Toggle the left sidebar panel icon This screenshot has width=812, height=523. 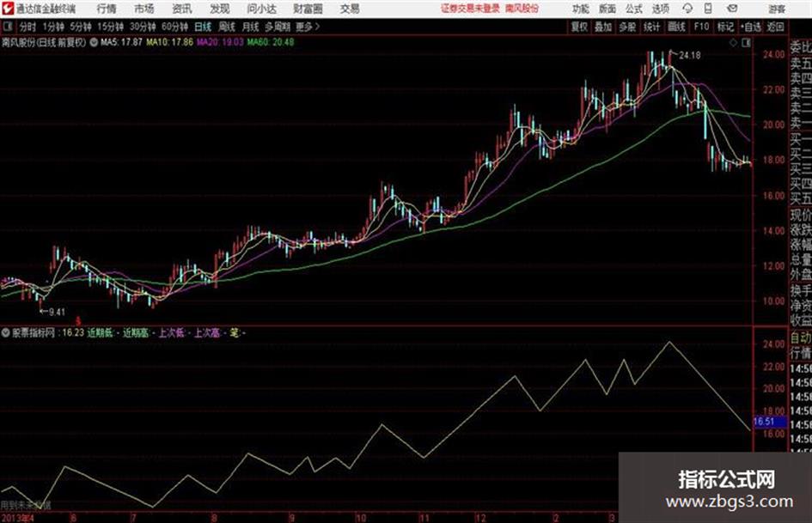click(x=7, y=27)
